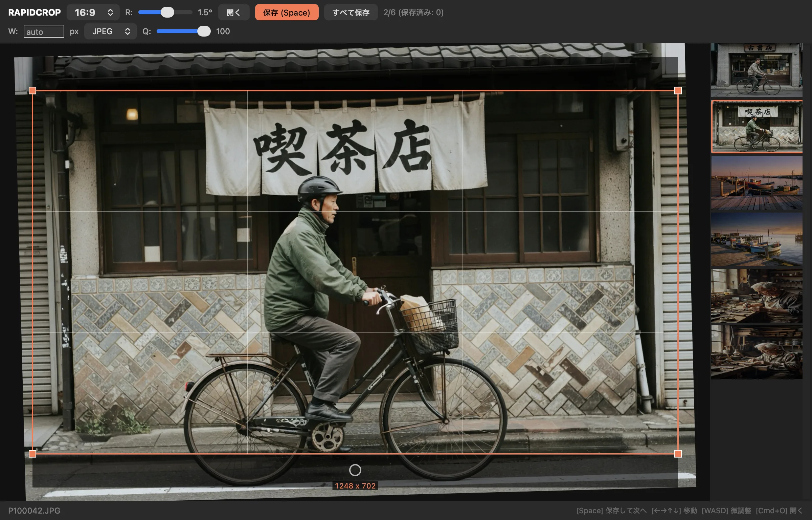Click the すべて保存 save all button
The image size is (812, 520).
point(351,13)
